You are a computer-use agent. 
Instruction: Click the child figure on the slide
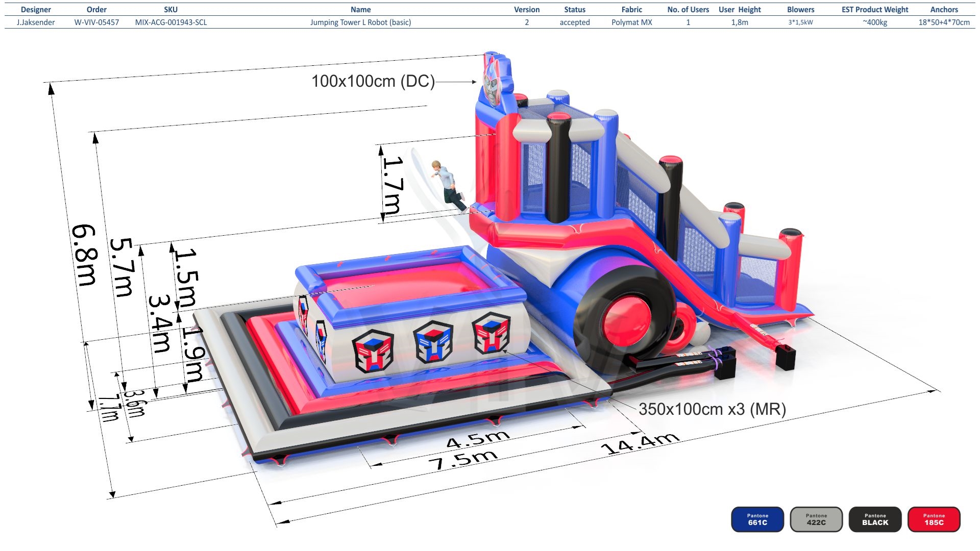(448, 185)
